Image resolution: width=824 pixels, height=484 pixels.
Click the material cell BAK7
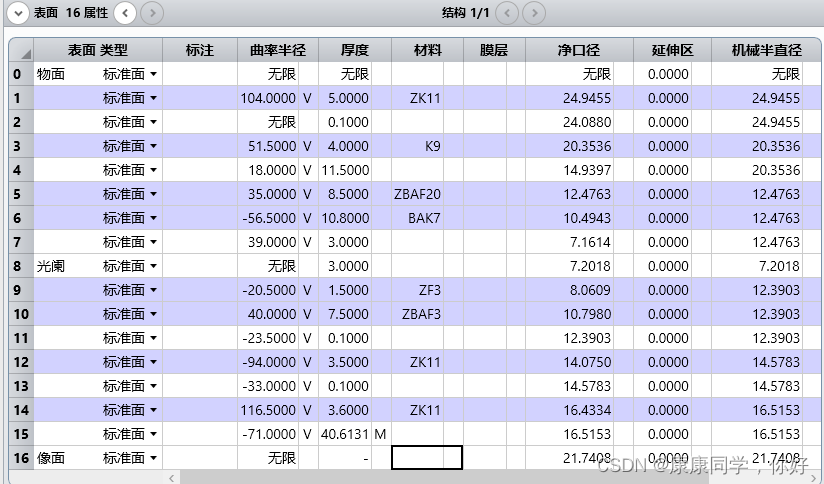[417, 218]
